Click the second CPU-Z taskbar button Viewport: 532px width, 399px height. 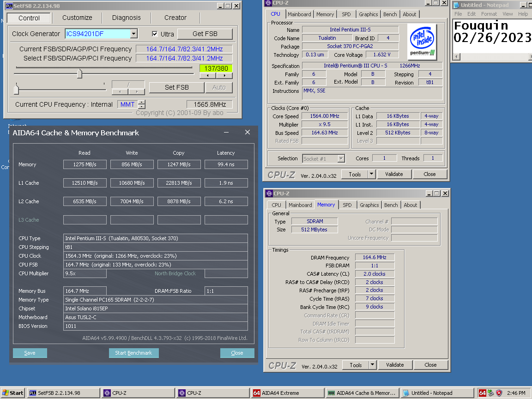pos(213,393)
